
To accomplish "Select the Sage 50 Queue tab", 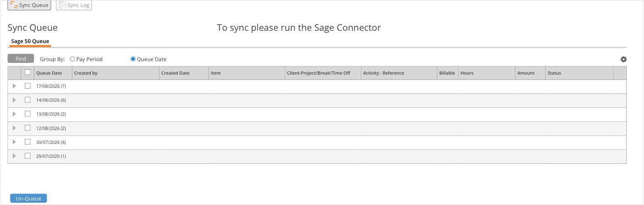I will [30, 41].
